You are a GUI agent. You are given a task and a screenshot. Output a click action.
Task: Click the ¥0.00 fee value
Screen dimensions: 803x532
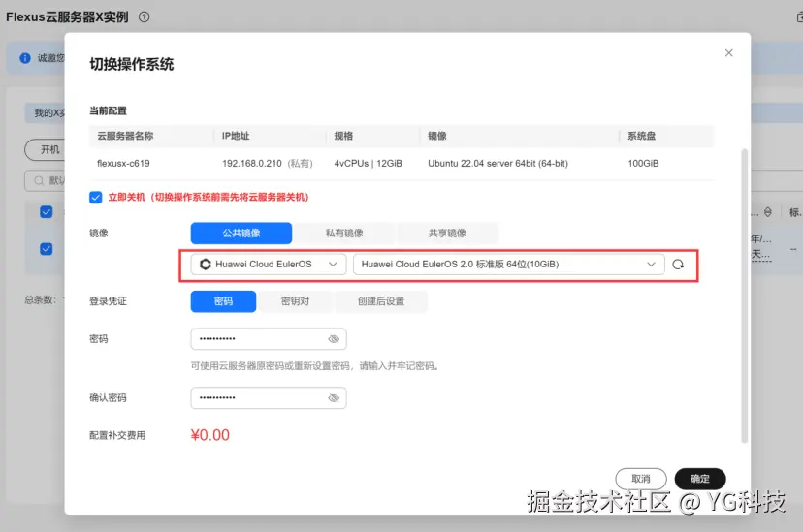[x=210, y=435]
